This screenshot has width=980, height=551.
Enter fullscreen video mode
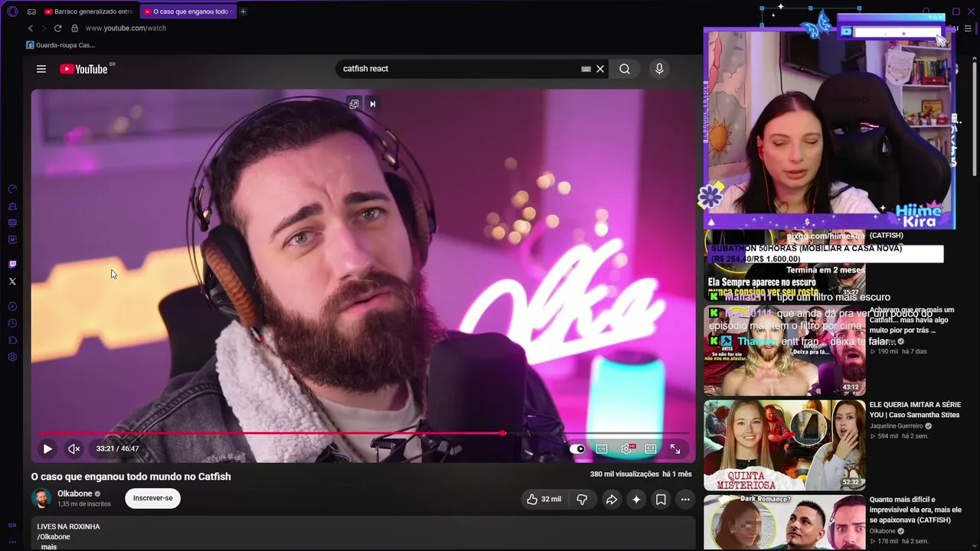pyautogui.click(x=675, y=449)
